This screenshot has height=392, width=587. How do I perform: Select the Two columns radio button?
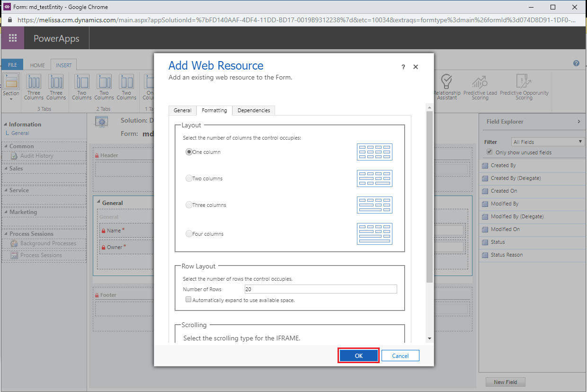tap(189, 178)
